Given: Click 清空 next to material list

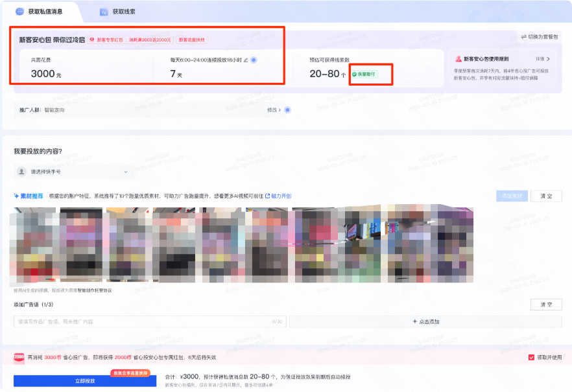Looking at the screenshot, I should (546, 196).
